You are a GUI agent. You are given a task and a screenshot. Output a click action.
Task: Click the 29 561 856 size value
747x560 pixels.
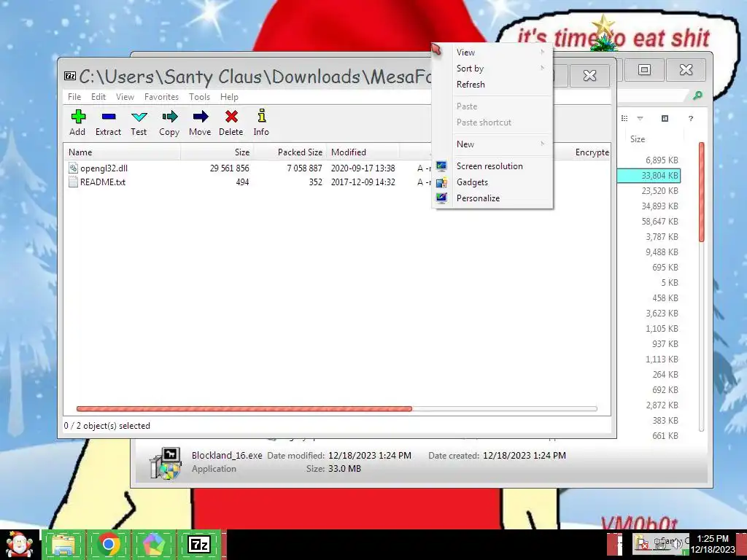(229, 168)
